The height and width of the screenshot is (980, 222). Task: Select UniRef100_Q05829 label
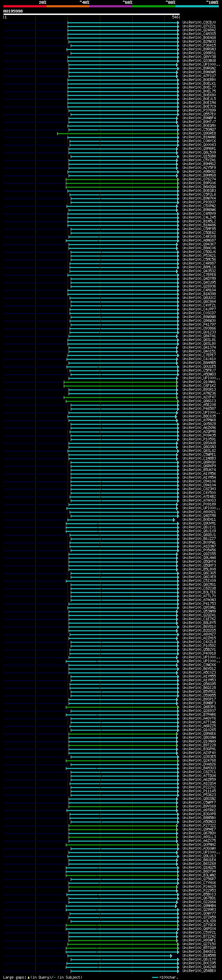click(x=199, y=424)
